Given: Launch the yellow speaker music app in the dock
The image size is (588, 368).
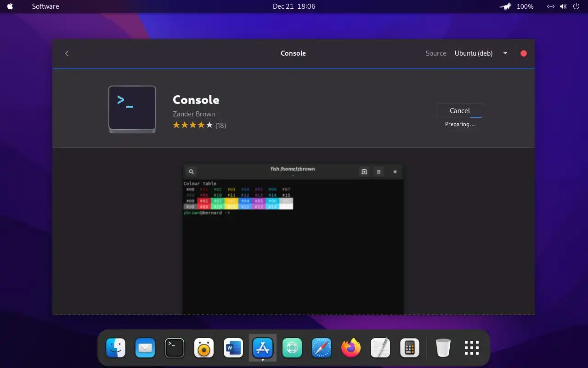Looking at the screenshot, I should tap(204, 348).
